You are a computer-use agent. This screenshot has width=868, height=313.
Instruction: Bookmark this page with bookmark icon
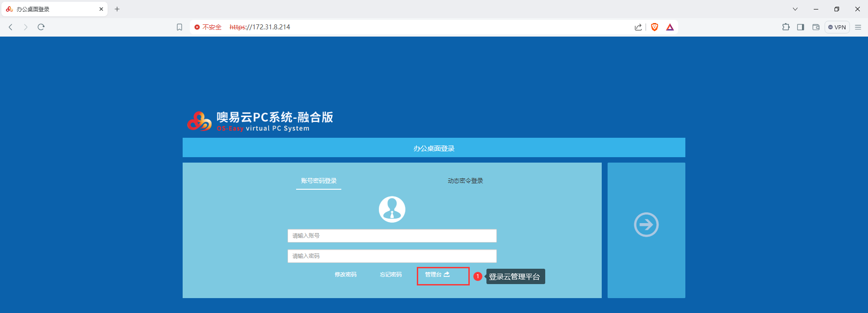pyautogui.click(x=179, y=27)
